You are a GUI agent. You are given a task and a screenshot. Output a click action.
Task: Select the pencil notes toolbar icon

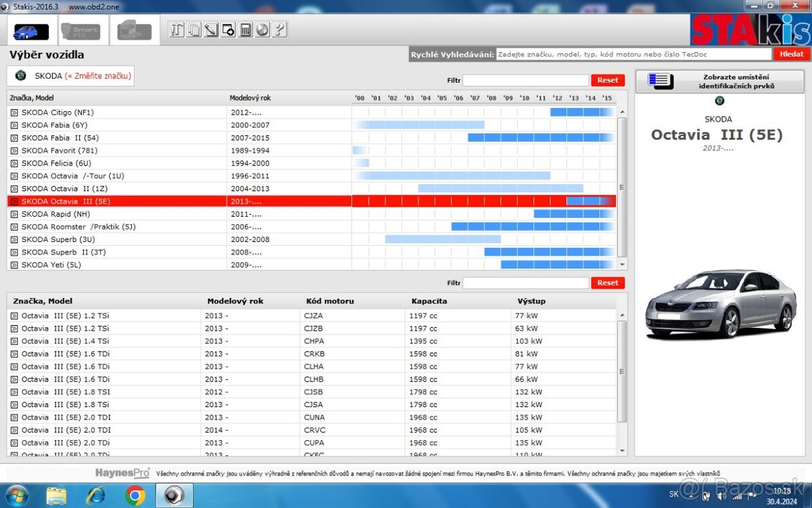point(210,29)
